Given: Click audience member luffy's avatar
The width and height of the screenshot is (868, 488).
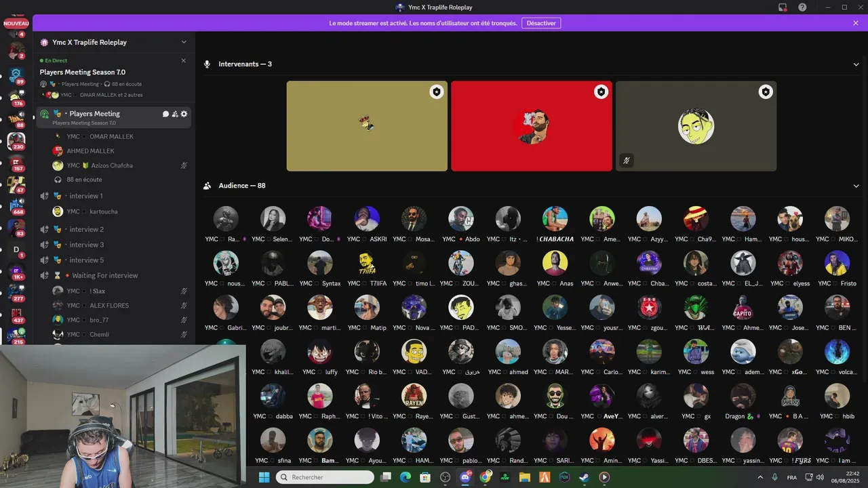Looking at the screenshot, I should [320, 352].
